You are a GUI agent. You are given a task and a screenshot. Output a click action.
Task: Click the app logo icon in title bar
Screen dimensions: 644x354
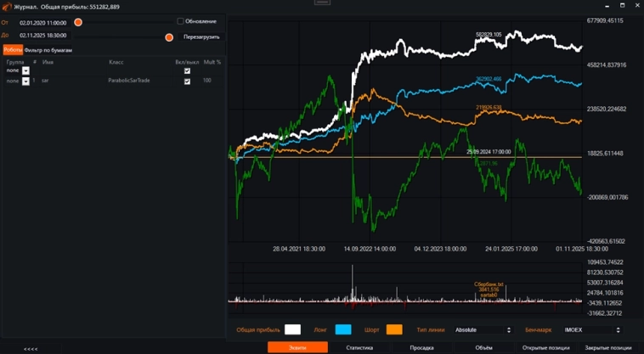point(6,6)
